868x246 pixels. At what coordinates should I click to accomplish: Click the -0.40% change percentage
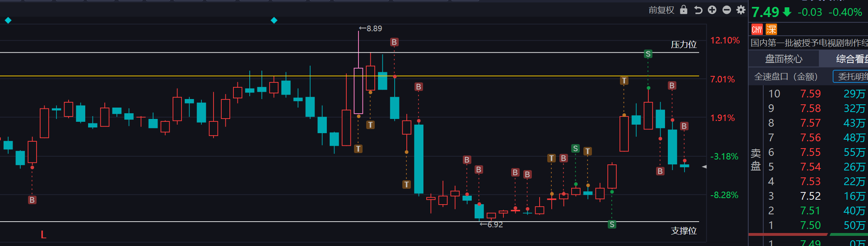[x=845, y=12]
